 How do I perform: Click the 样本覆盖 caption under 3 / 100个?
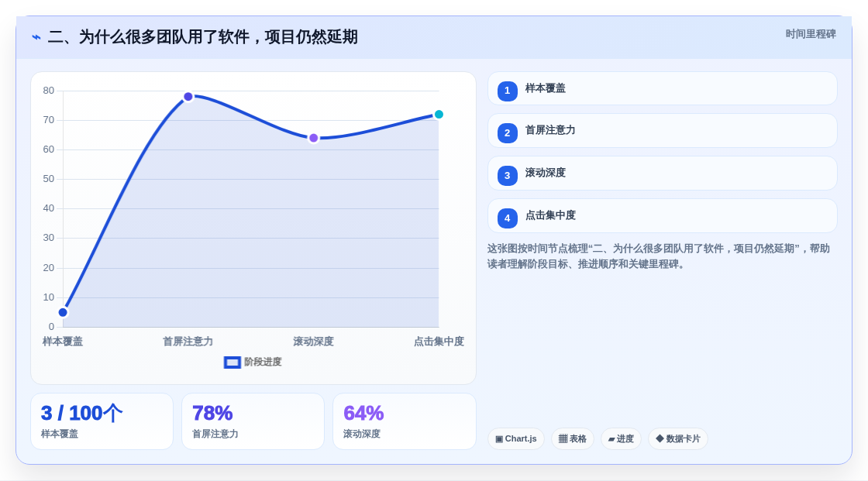click(x=59, y=434)
